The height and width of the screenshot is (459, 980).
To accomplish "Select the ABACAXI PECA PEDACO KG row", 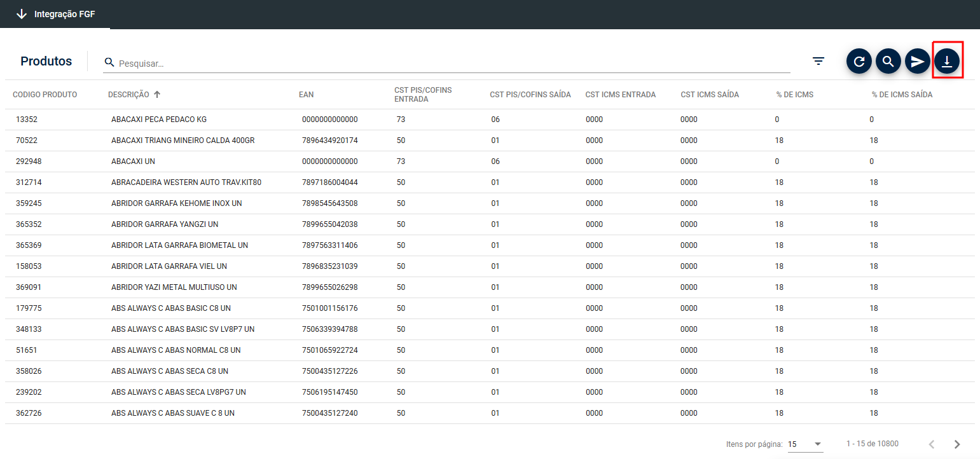I will pyautogui.click(x=158, y=120).
